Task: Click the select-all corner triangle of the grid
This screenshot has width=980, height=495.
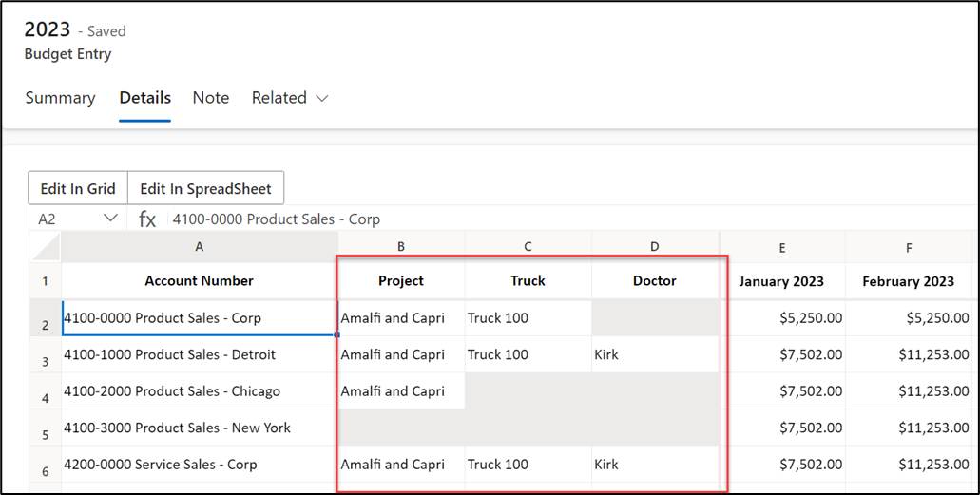Action: 46,247
